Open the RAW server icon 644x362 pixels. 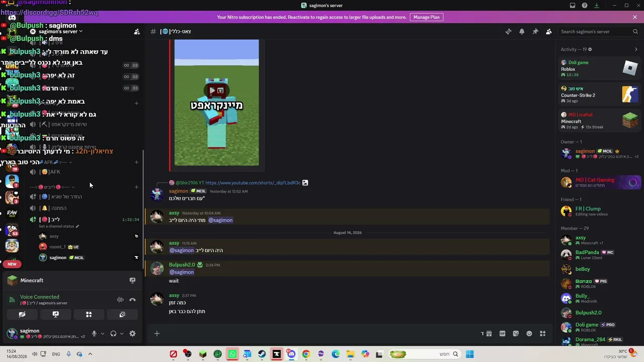click(x=12, y=213)
